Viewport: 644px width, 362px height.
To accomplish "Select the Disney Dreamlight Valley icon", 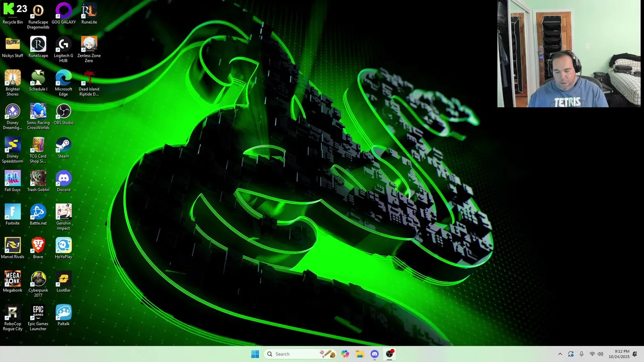I will [x=13, y=117].
